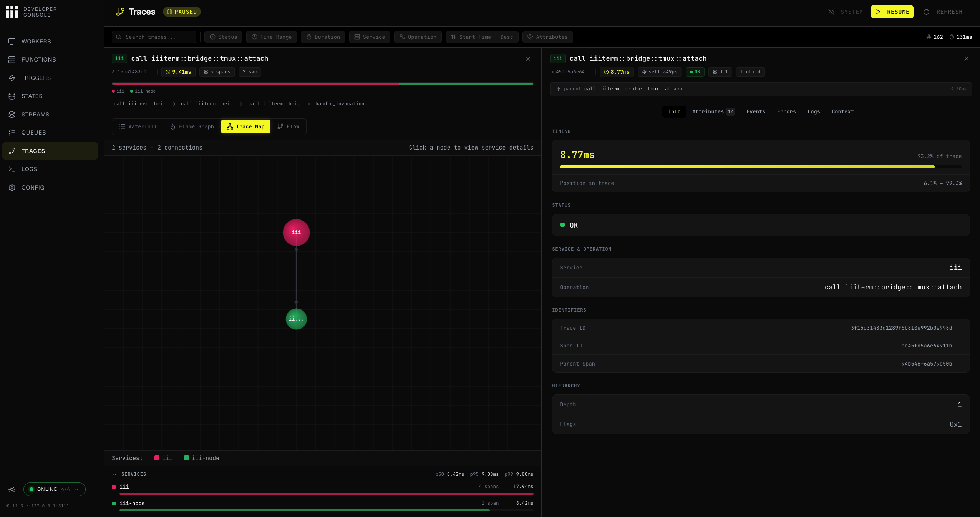Click the 9.41ms trace duration badge
The height and width of the screenshot is (517, 980).
pos(178,72)
